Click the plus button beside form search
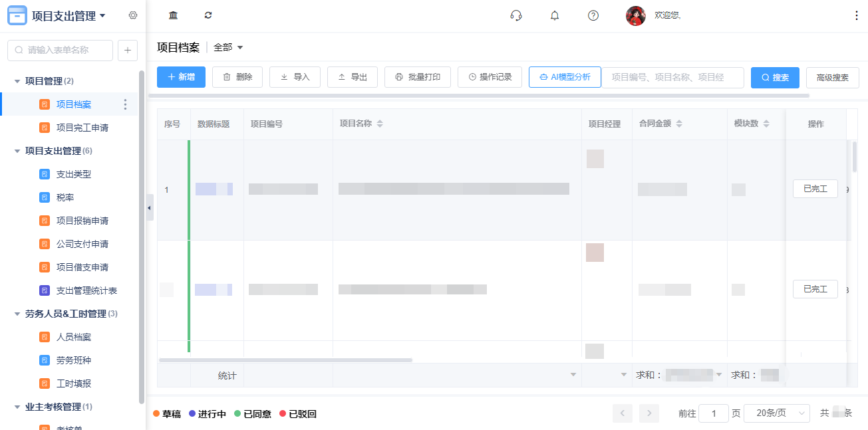 point(128,50)
